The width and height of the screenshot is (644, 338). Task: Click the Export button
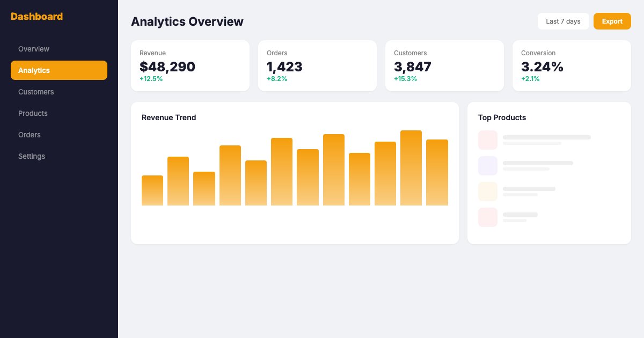click(x=612, y=21)
